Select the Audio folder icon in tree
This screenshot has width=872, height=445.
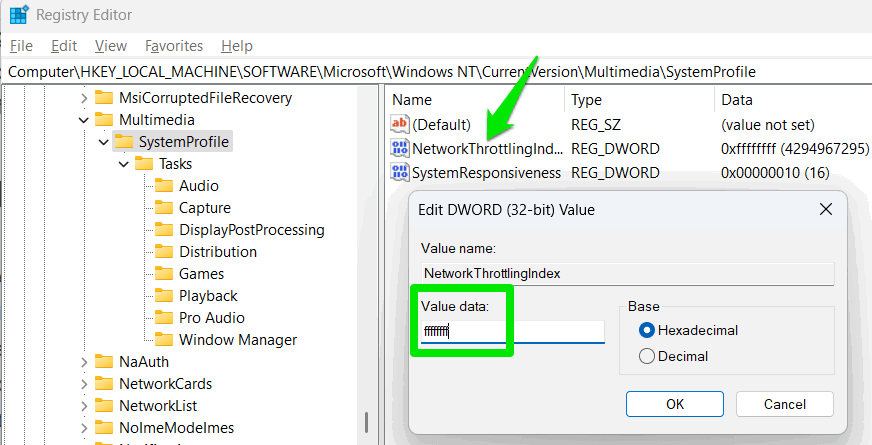(164, 185)
